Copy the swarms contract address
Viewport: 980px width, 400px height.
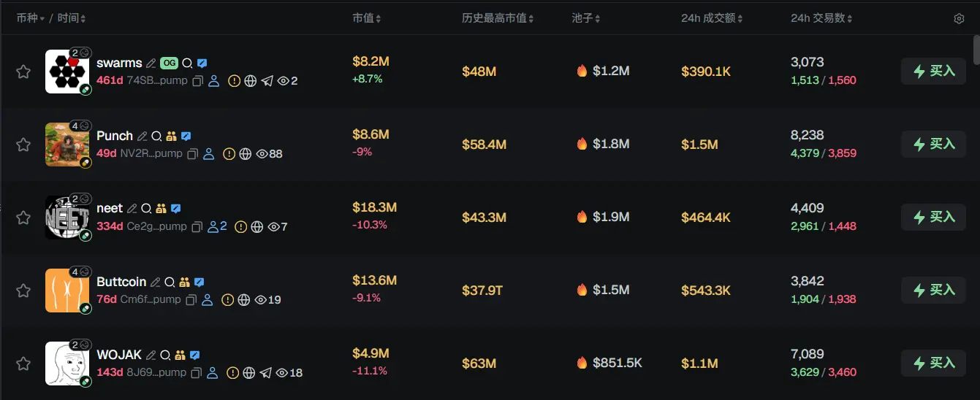197,81
